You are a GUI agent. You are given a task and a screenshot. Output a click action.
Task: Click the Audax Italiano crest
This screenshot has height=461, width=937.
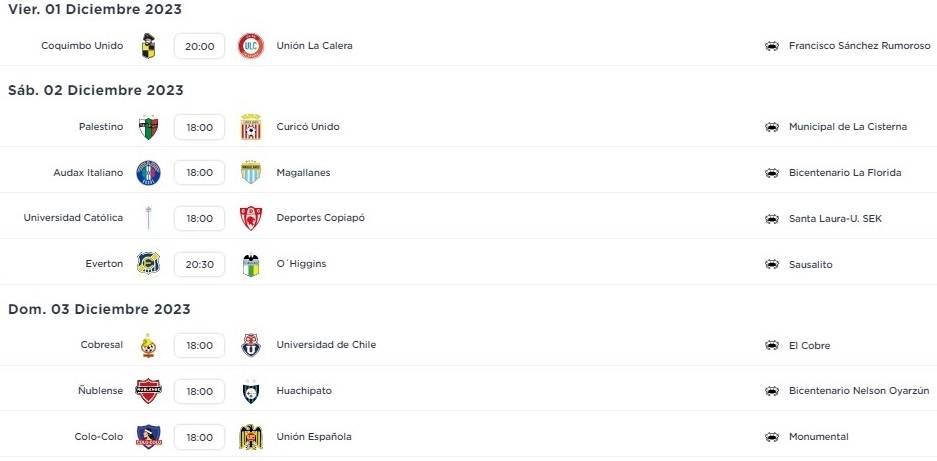(x=149, y=173)
